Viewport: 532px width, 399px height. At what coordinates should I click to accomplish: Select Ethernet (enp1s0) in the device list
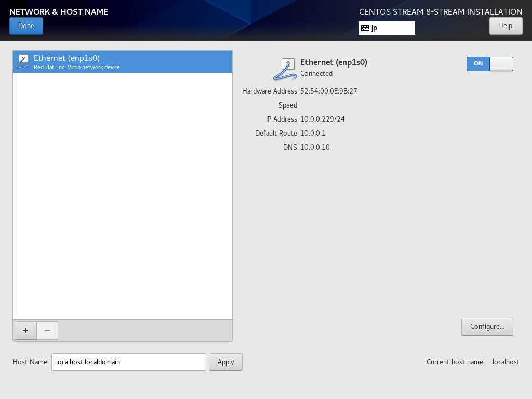pos(123,62)
